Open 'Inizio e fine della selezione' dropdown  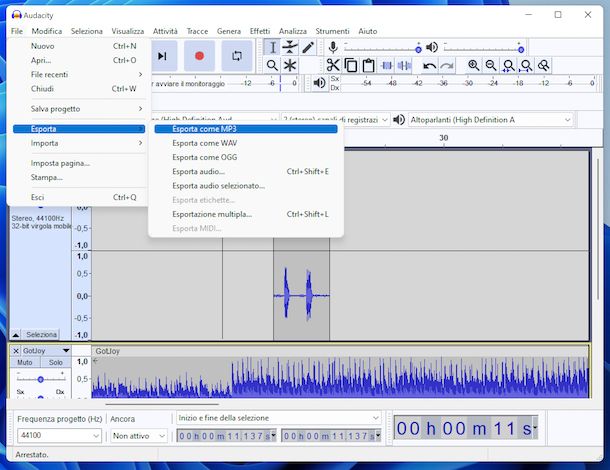coord(279,418)
